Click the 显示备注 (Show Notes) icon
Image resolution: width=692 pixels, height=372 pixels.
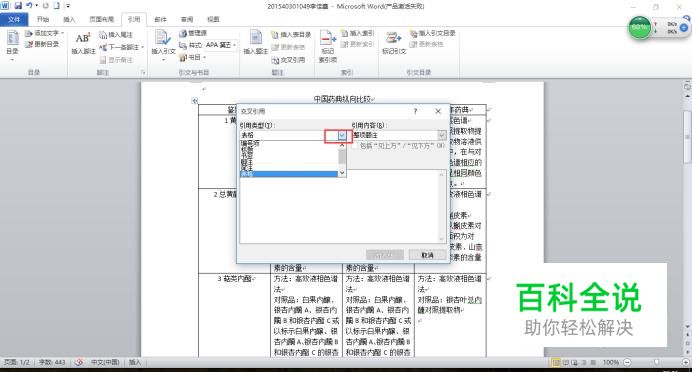(x=103, y=60)
